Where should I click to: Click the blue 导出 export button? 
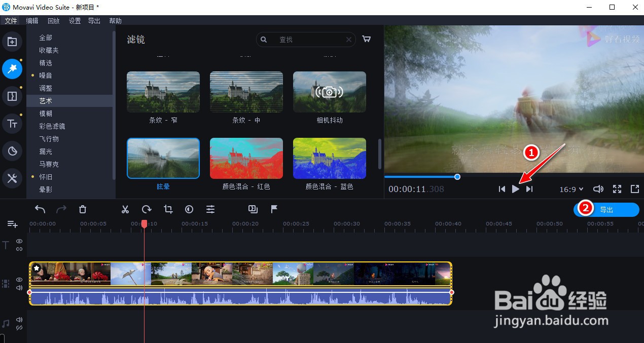click(606, 210)
